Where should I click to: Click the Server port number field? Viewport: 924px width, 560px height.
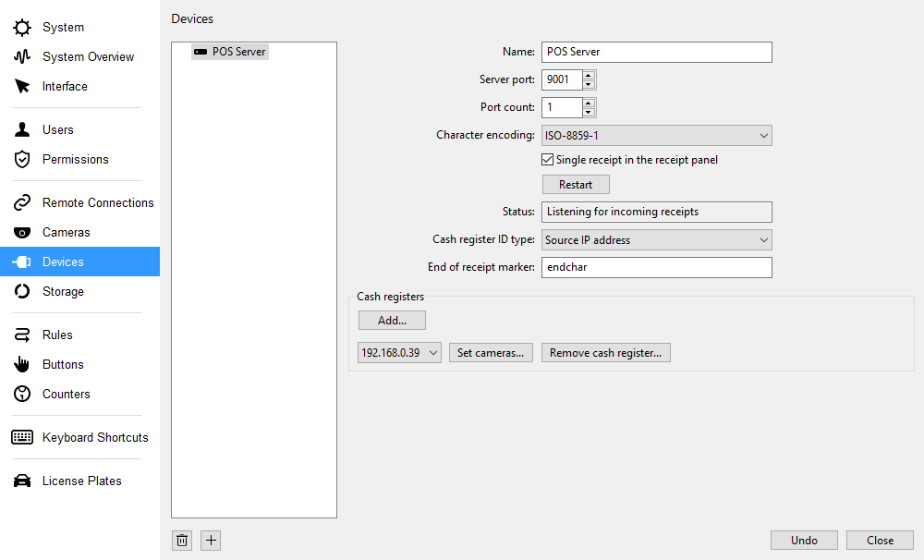pyautogui.click(x=562, y=79)
